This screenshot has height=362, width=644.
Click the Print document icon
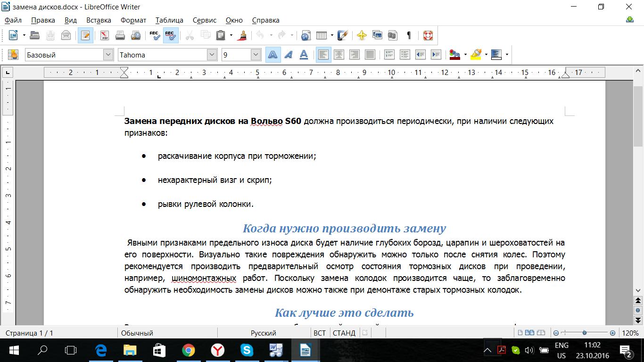point(120,35)
